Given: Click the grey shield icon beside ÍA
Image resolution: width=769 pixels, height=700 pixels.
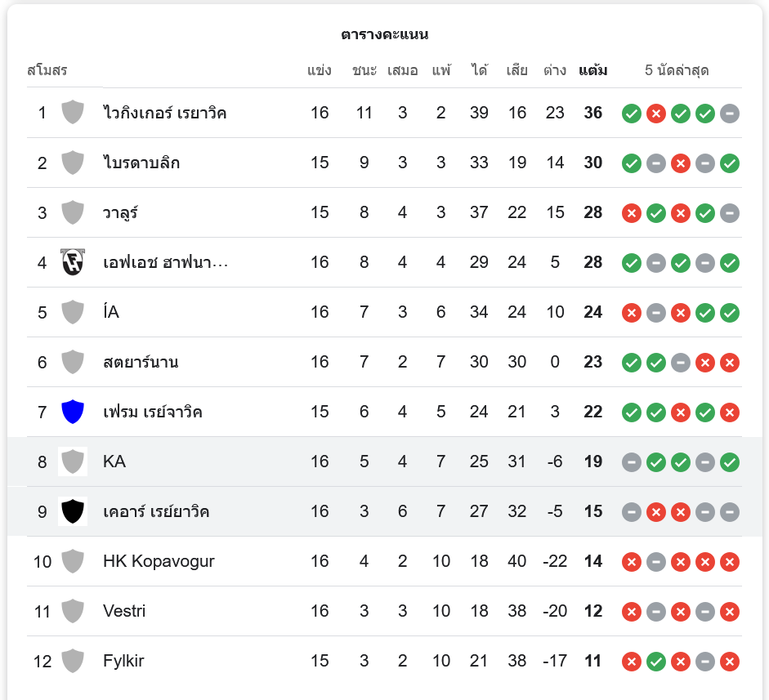Looking at the screenshot, I should click(73, 312).
